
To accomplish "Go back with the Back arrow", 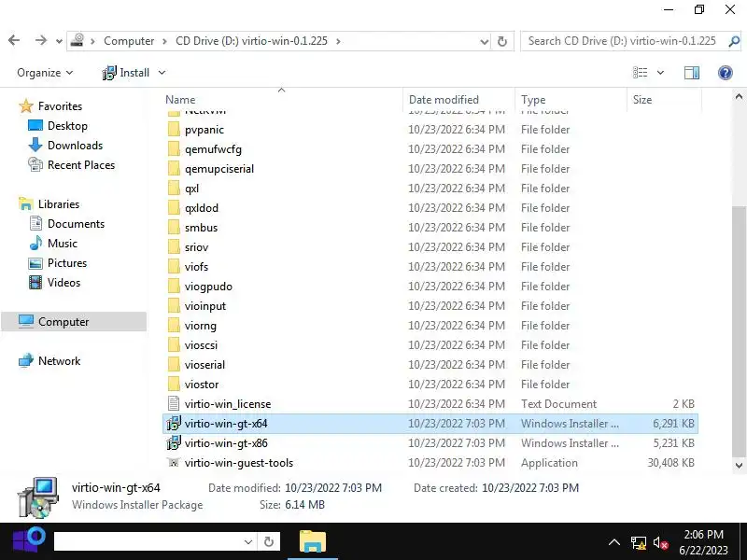I will [14, 41].
